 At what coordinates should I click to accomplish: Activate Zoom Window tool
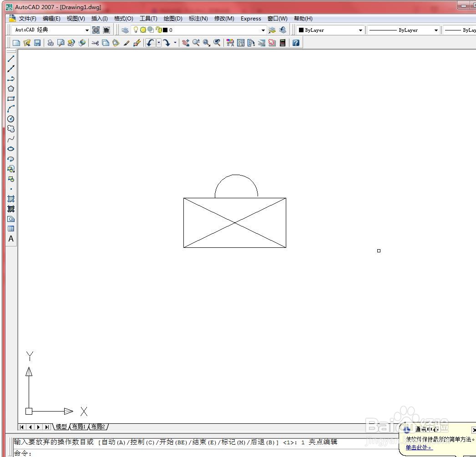pyautogui.click(x=207, y=43)
